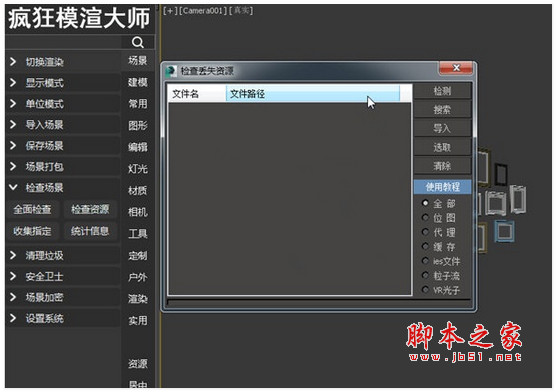The height and width of the screenshot is (392, 556).
Task: Click the search input field
Action: (x=64, y=42)
